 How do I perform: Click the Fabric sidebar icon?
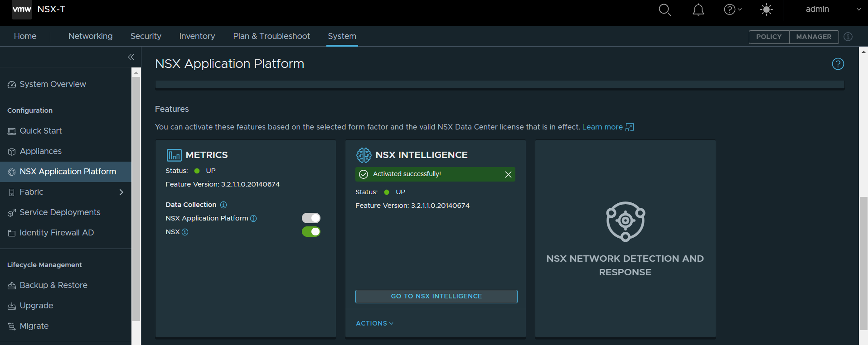click(x=12, y=192)
